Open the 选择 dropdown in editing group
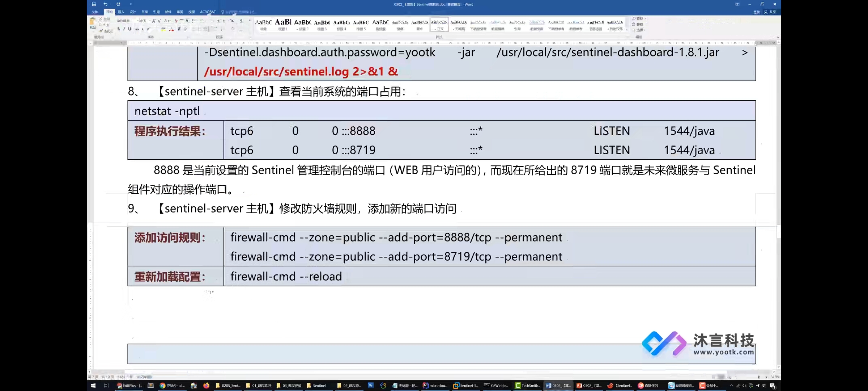Viewport: 868px width, 391px height. pyautogui.click(x=639, y=30)
